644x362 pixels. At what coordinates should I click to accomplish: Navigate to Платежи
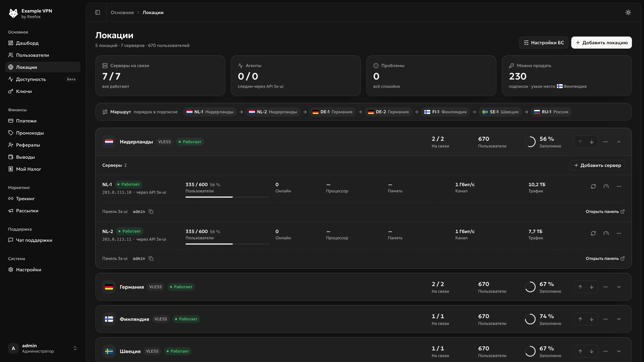coord(43,121)
